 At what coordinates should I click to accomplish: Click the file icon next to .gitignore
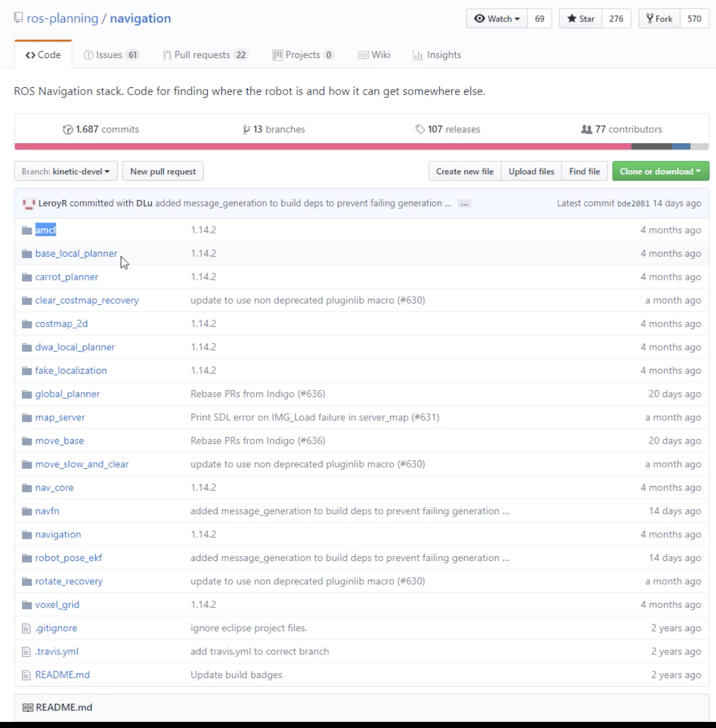[x=26, y=629]
